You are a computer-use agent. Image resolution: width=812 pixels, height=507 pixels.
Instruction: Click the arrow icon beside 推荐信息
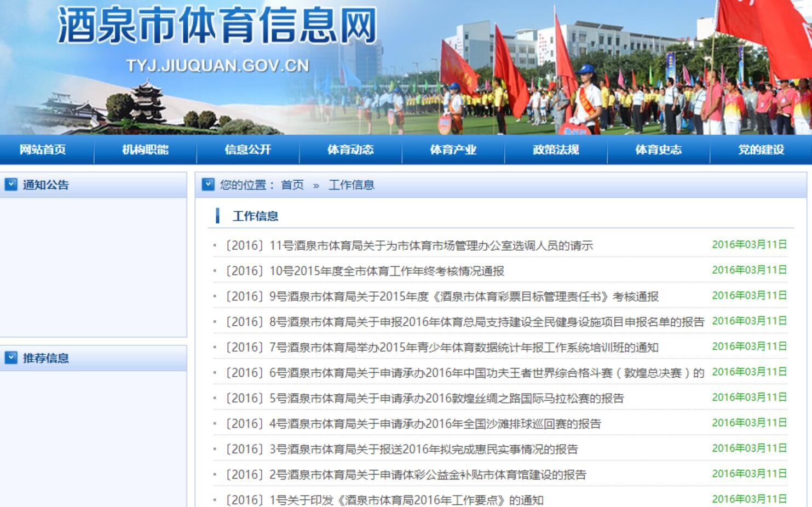pyautogui.click(x=11, y=358)
